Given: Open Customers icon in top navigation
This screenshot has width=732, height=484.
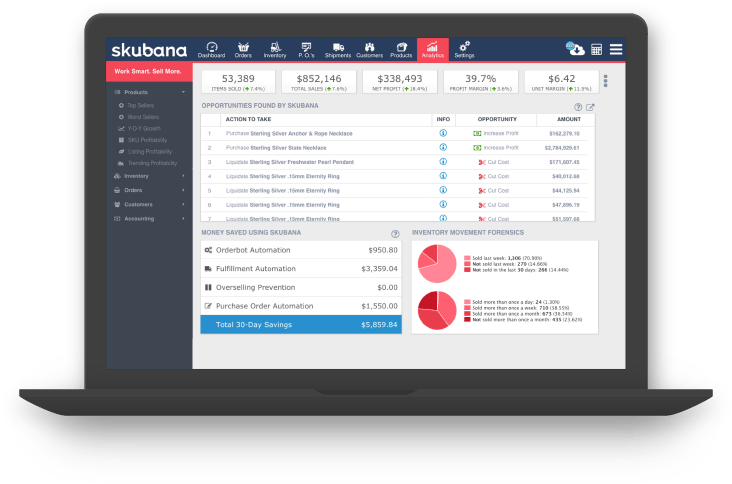Looking at the screenshot, I should click(369, 49).
